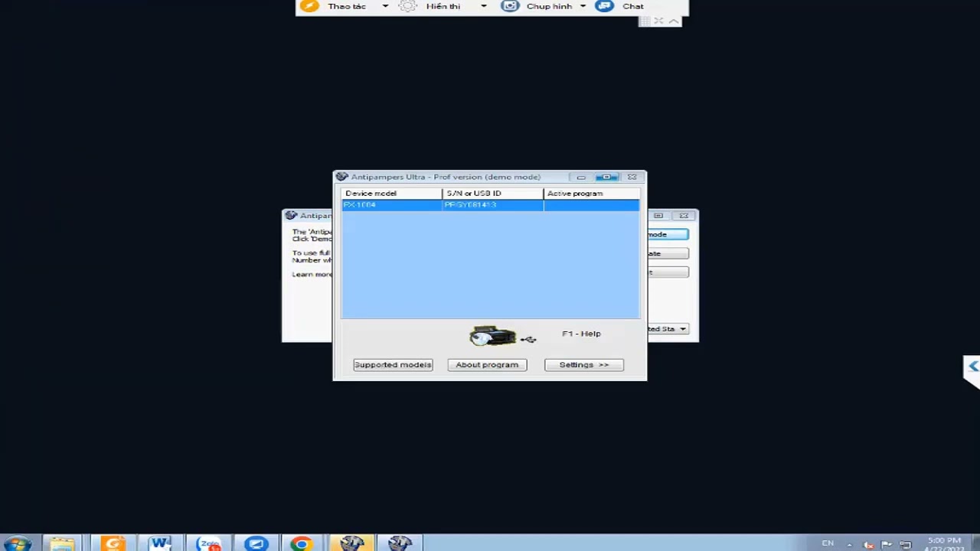Click the orange lightning Thao tác icon
Viewport: 980px width, 551px height.
click(x=309, y=6)
